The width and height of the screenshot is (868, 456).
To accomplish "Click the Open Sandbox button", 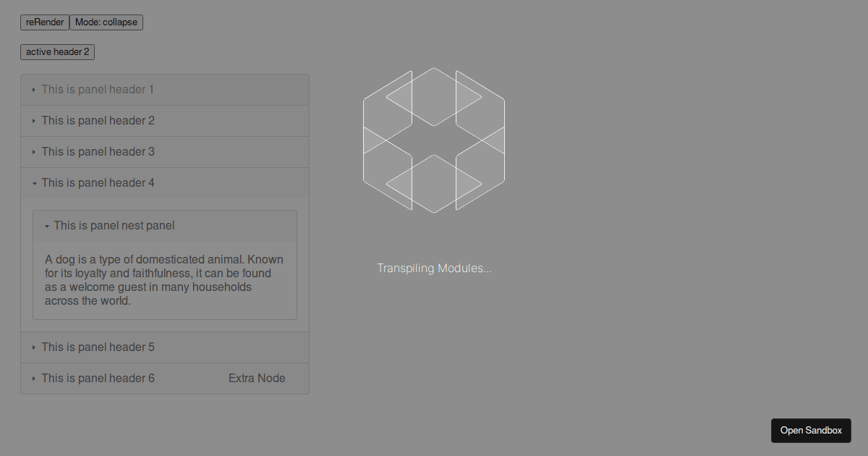I will click(811, 431).
